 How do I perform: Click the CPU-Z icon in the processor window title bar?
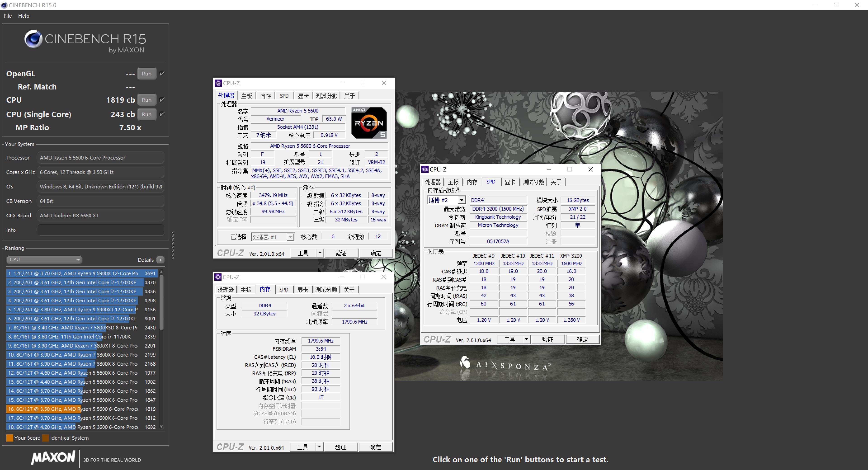tap(219, 83)
